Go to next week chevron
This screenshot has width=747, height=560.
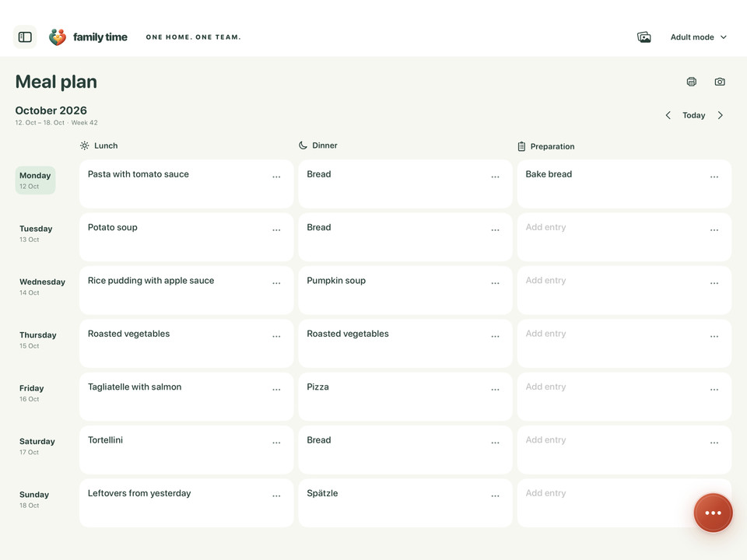coord(721,115)
